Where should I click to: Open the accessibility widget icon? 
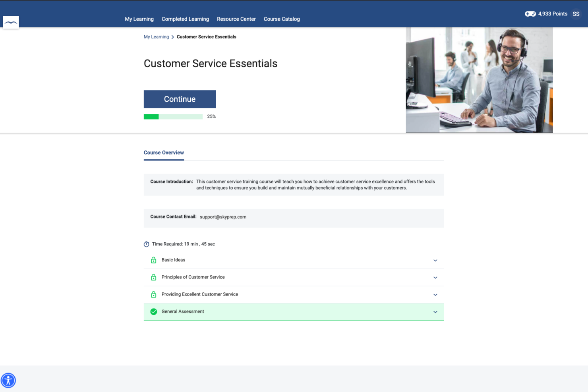tap(8, 380)
